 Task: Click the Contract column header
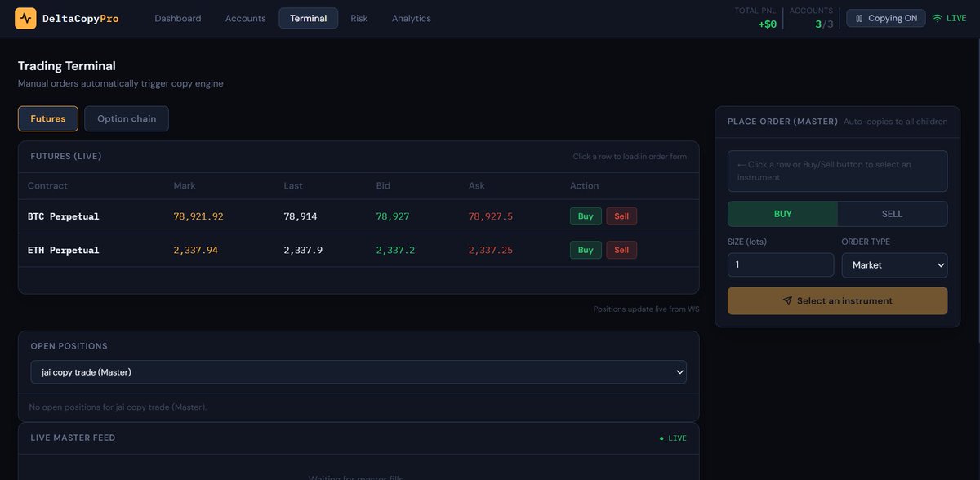click(47, 185)
